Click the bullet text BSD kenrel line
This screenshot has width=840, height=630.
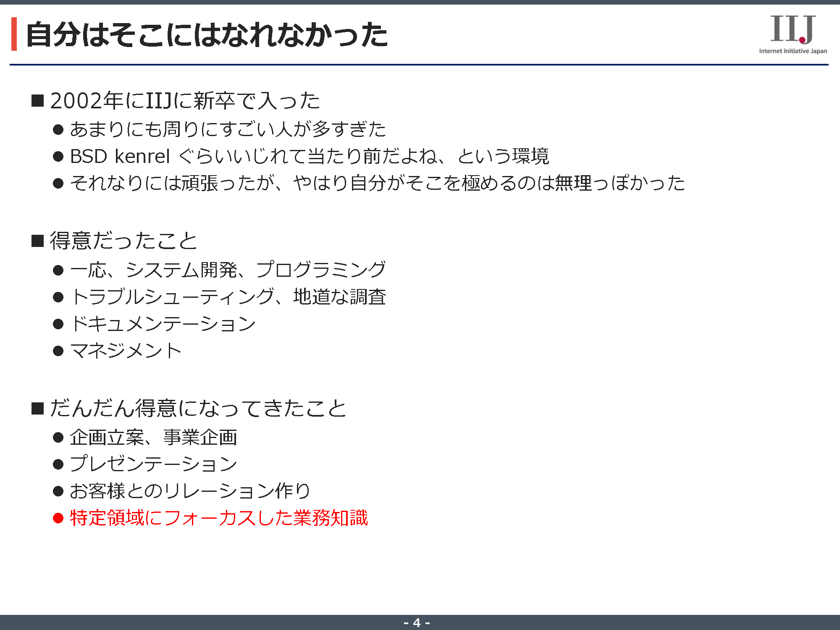click(309, 156)
